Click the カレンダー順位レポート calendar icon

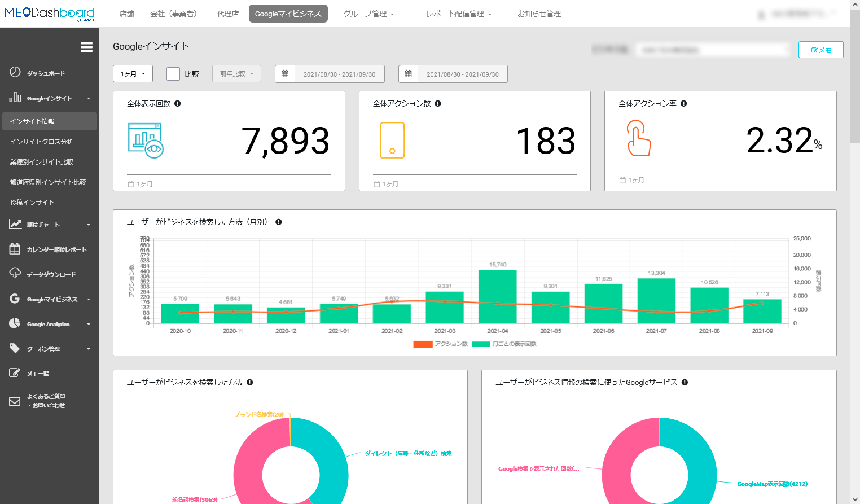pyautogui.click(x=15, y=249)
